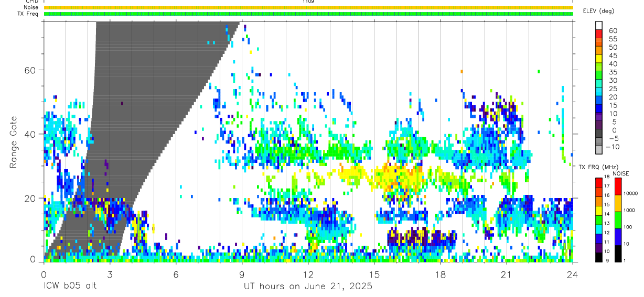Click the "16" label in the TX FRQ legend
Screen dimensions: 644x297
click(606, 195)
